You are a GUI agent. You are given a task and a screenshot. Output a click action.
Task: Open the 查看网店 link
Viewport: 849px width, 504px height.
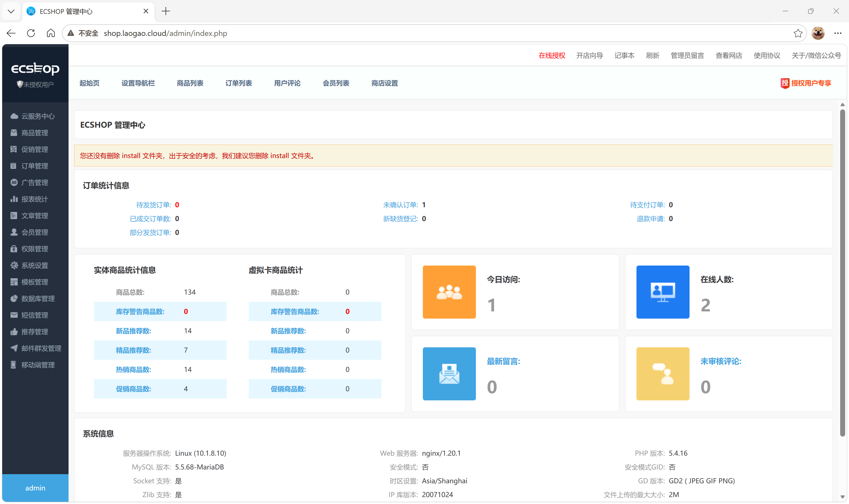coord(729,55)
